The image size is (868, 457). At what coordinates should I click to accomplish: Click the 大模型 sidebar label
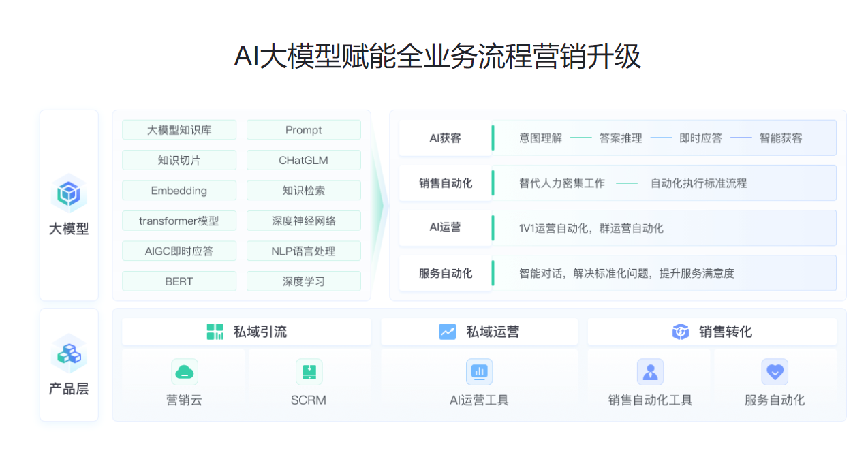tap(69, 229)
